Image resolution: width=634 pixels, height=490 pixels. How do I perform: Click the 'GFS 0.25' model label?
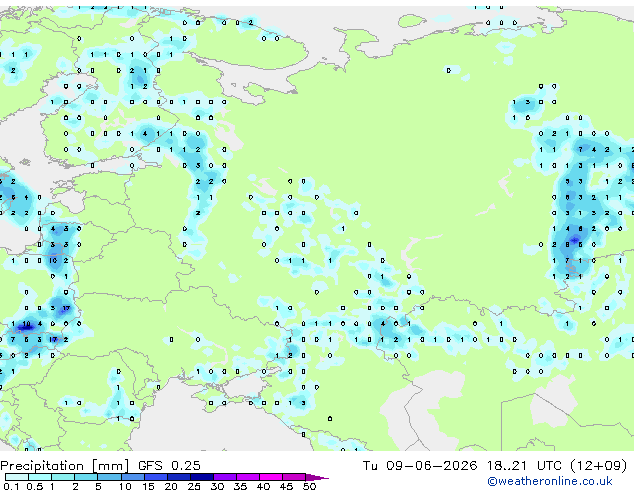tap(169, 466)
